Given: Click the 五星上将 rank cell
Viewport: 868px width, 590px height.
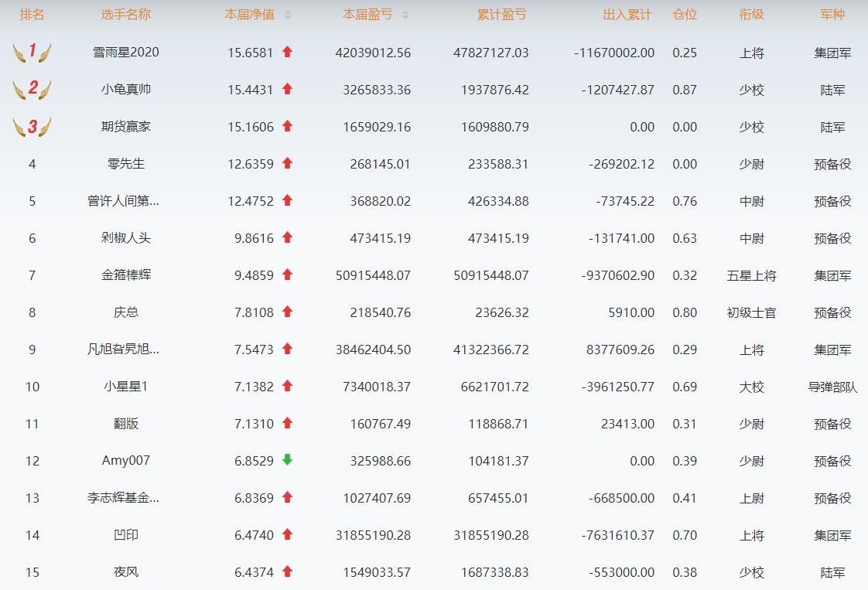Looking at the screenshot, I should [x=751, y=275].
